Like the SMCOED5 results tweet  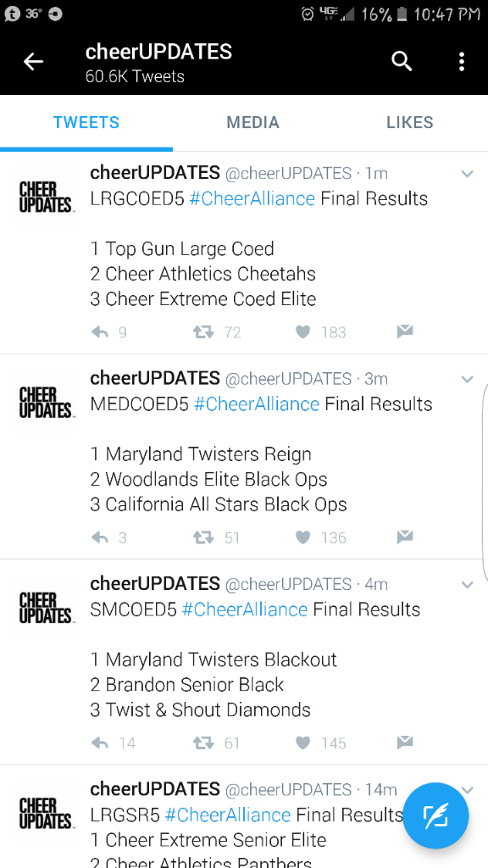[x=302, y=743]
